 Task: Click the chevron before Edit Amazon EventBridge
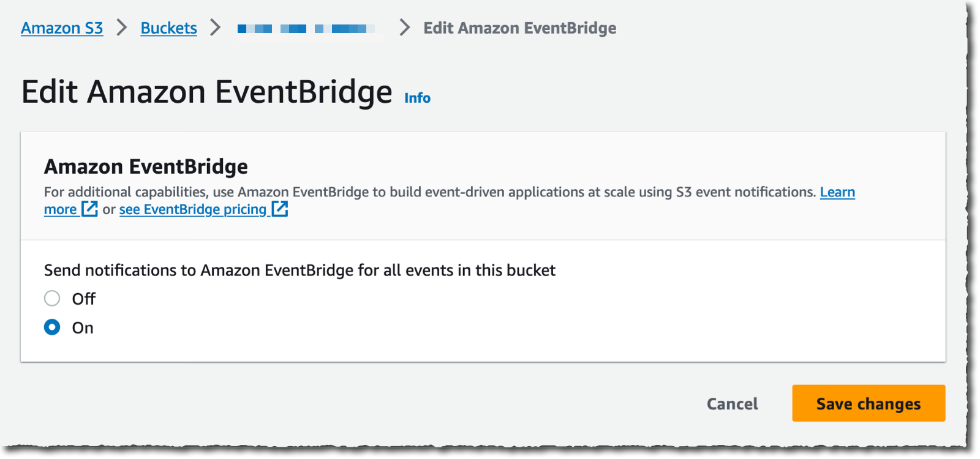click(403, 28)
